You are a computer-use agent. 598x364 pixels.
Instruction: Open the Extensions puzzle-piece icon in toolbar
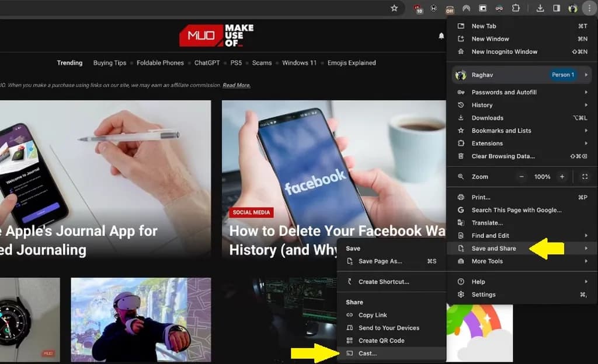[516, 8]
